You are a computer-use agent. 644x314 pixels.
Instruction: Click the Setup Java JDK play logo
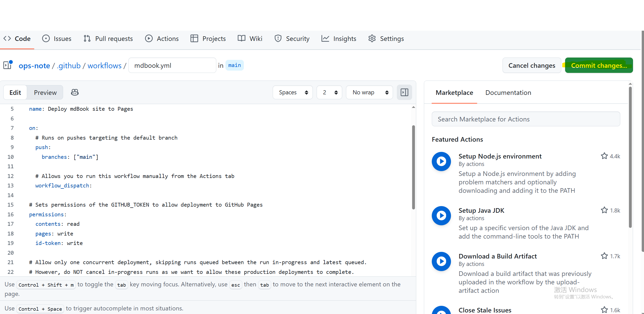coord(441,216)
